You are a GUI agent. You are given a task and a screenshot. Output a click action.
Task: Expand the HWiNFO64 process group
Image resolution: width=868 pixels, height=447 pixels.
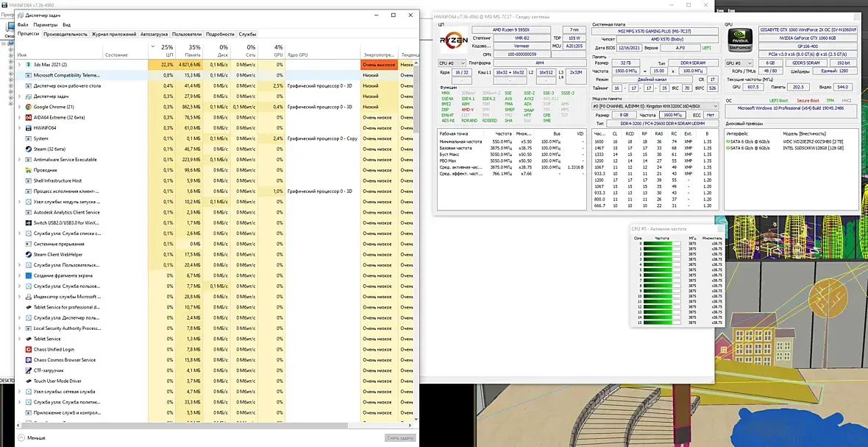click(20, 128)
